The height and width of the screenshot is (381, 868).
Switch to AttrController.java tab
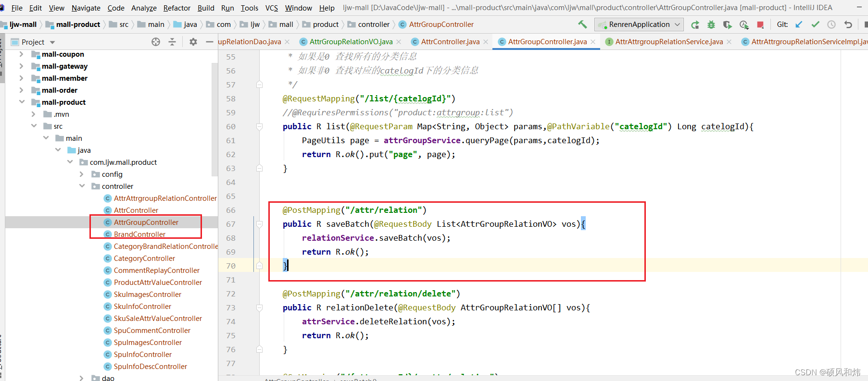click(x=450, y=42)
